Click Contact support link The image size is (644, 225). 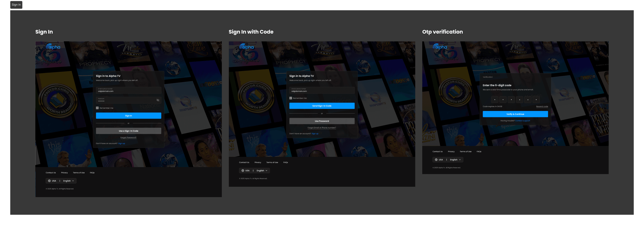pos(523,121)
